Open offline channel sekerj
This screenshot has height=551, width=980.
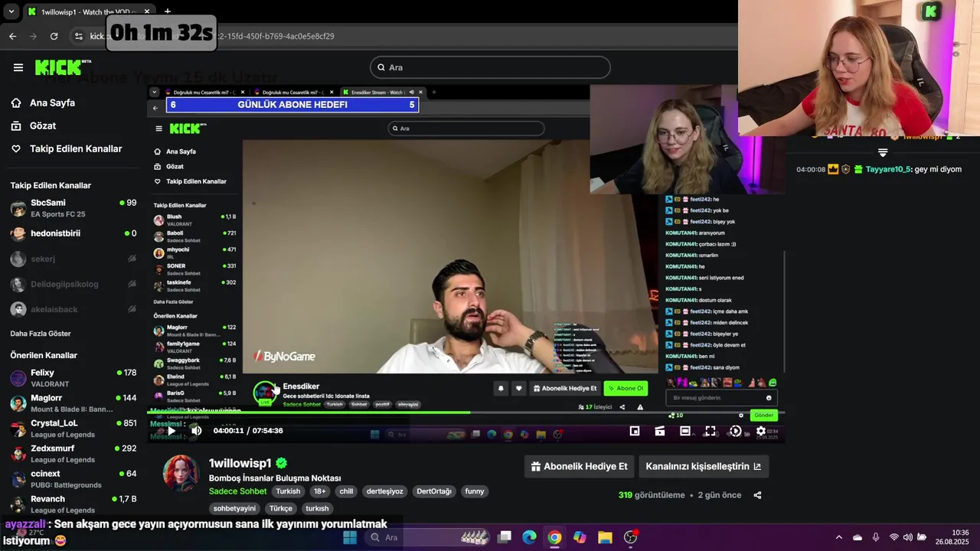pyautogui.click(x=73, y=259)
